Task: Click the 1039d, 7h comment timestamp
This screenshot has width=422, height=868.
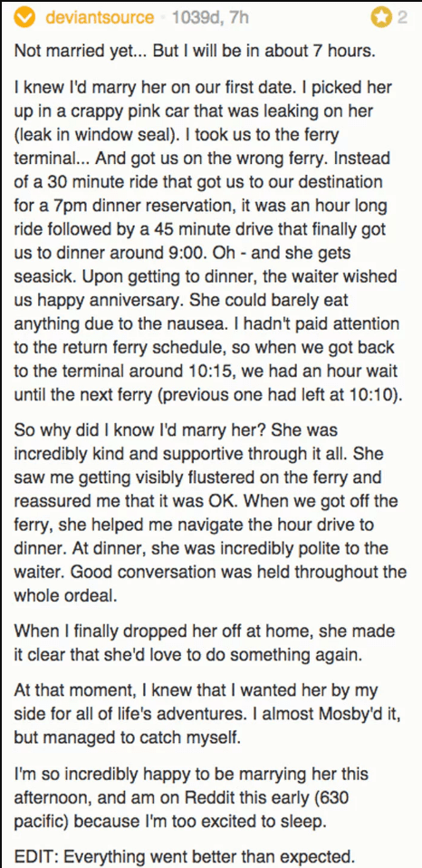Action: click(211, 18)
